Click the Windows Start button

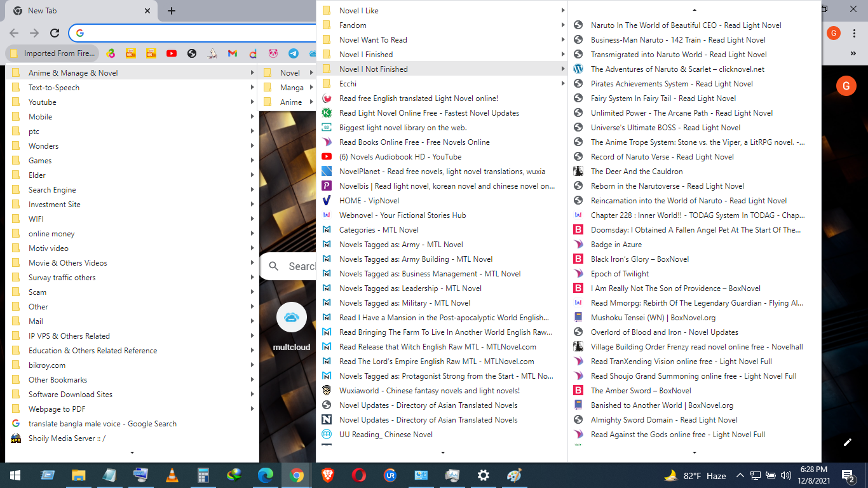pos(15,475)
